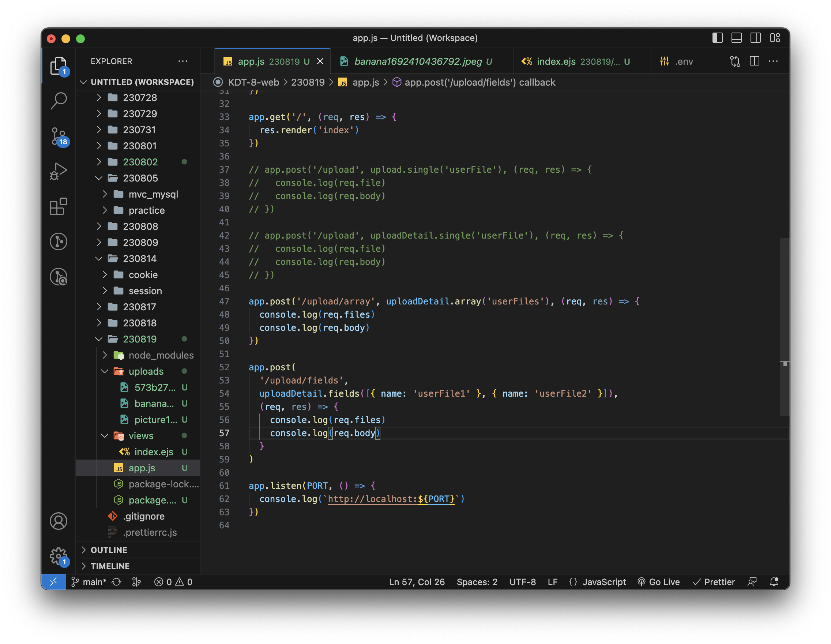
Task: Expand the mvc_mysql folder
Action: click(138, 195)
